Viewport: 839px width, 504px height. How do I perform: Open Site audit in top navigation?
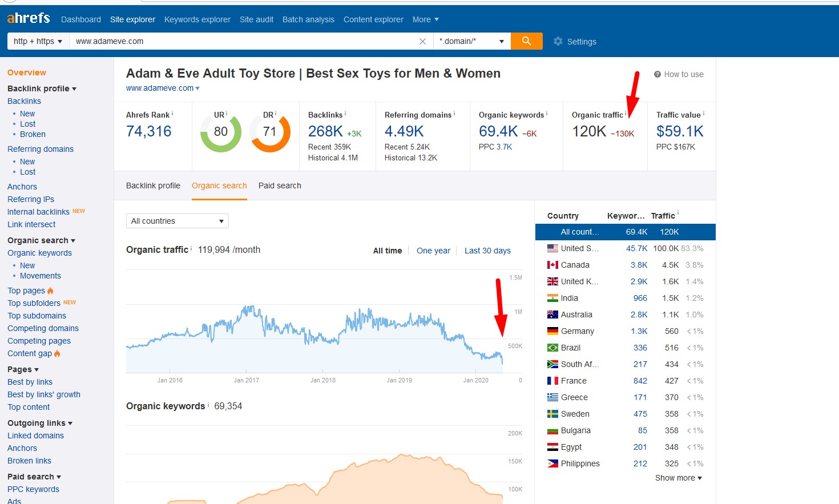[256, 19]
